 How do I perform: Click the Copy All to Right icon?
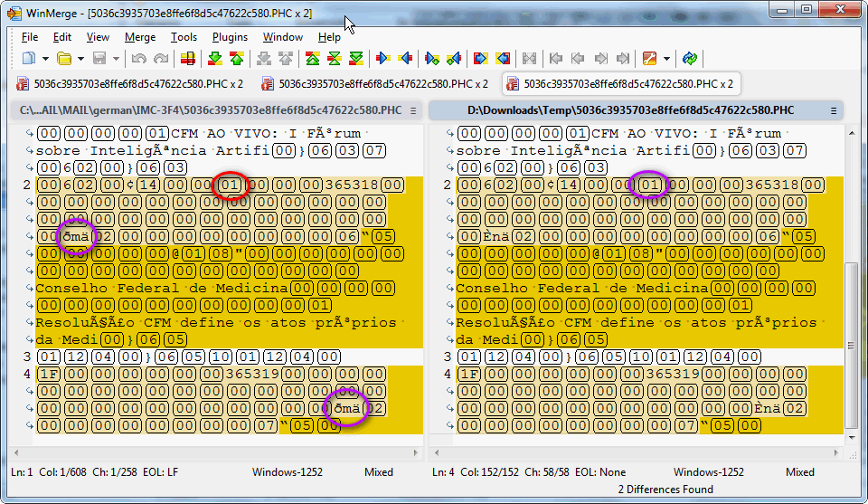tap(481, 59)
